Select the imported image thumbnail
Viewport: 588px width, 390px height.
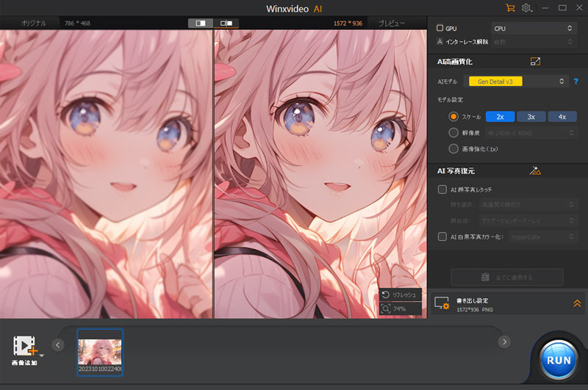click(x=100, y=352)
